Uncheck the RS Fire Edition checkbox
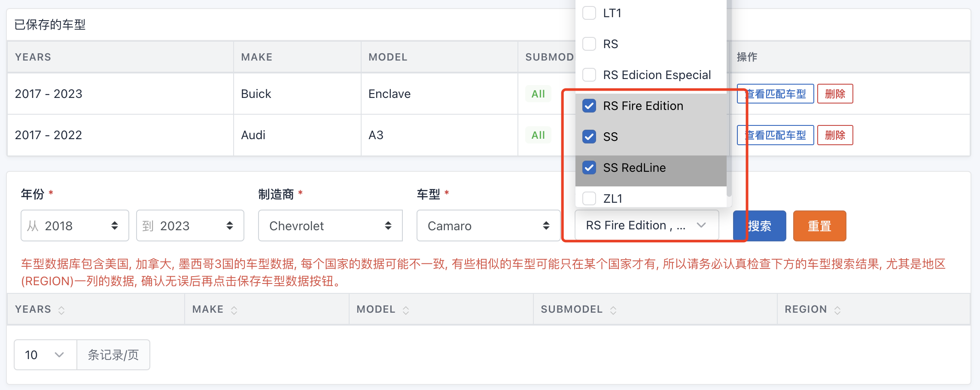The image size is (980, 390). coord(589,106)
